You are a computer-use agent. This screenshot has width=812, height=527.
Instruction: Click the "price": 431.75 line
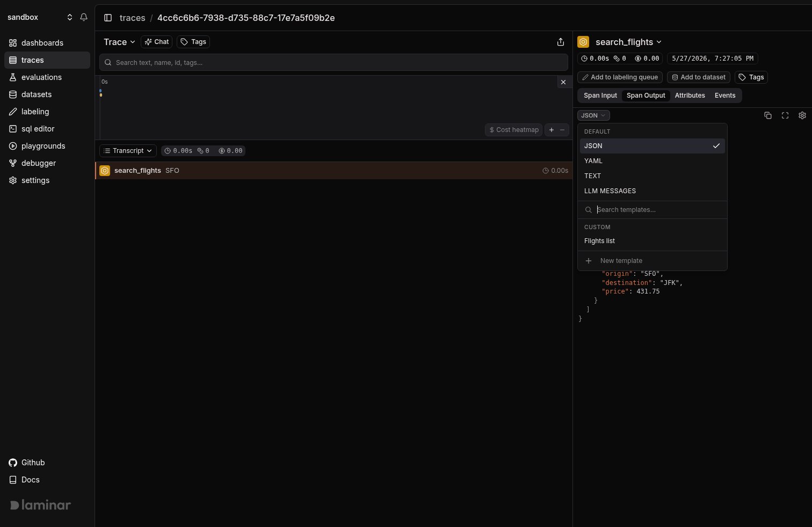coord(630,291)
